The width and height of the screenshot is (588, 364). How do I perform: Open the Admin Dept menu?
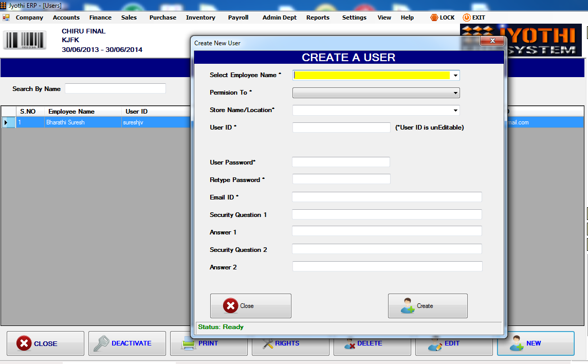pos(279,17)
